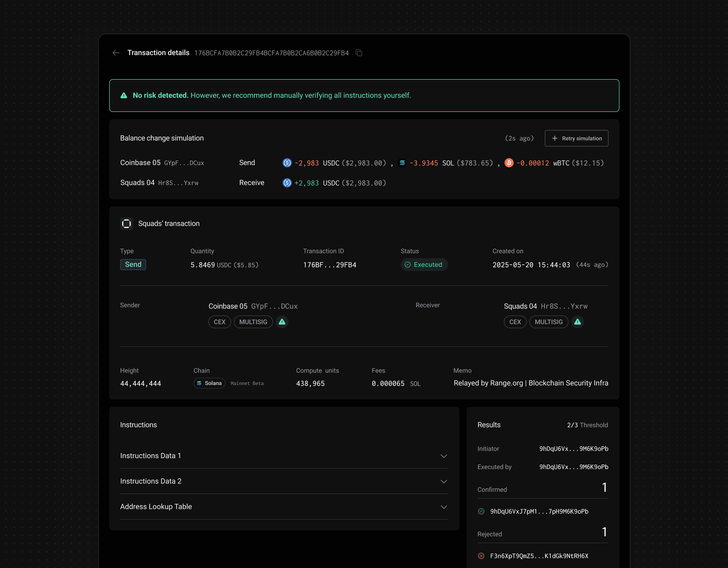The image size is (728, 568).
Task: Click sender address GYpF...DCux in the Sender section
Action: (274, 306)
